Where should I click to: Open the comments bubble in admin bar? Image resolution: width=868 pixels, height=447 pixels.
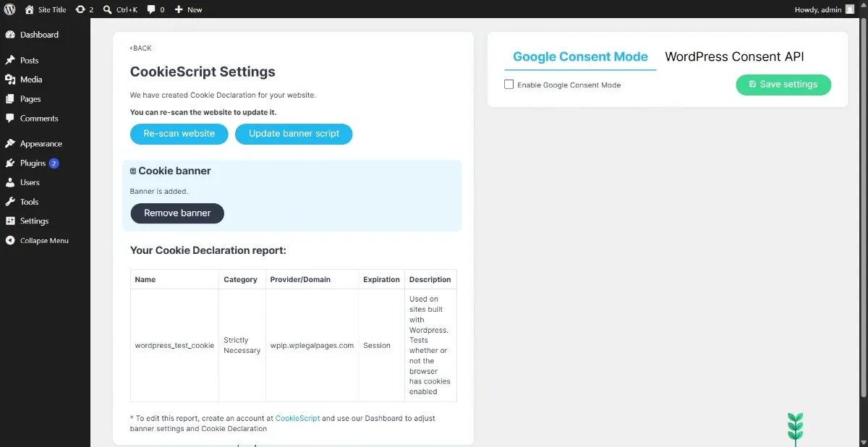(151, 9)
